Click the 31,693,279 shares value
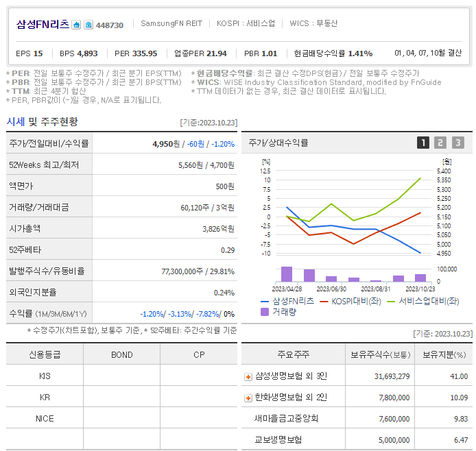The image size is (476, 451). tap(392, 376)
